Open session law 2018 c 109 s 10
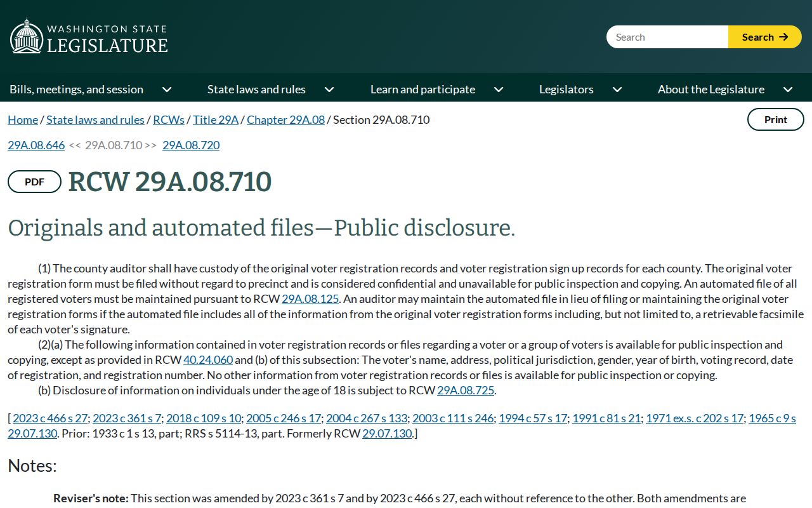This screenshot has width=812, height=508. coord(204,418)
